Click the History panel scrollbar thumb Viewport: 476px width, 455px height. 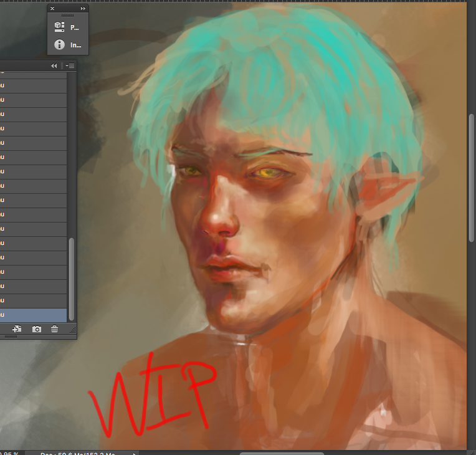coord(72,279)
